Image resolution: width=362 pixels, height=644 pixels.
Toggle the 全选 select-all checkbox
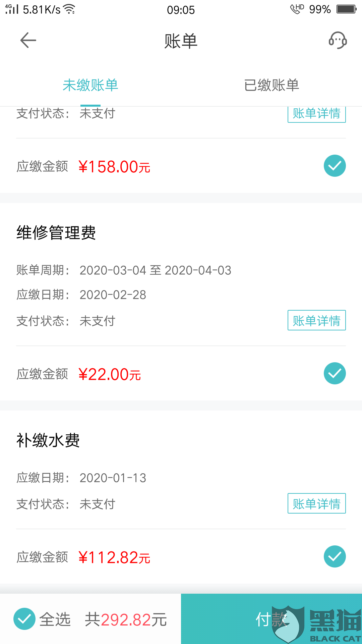point(24,619)
